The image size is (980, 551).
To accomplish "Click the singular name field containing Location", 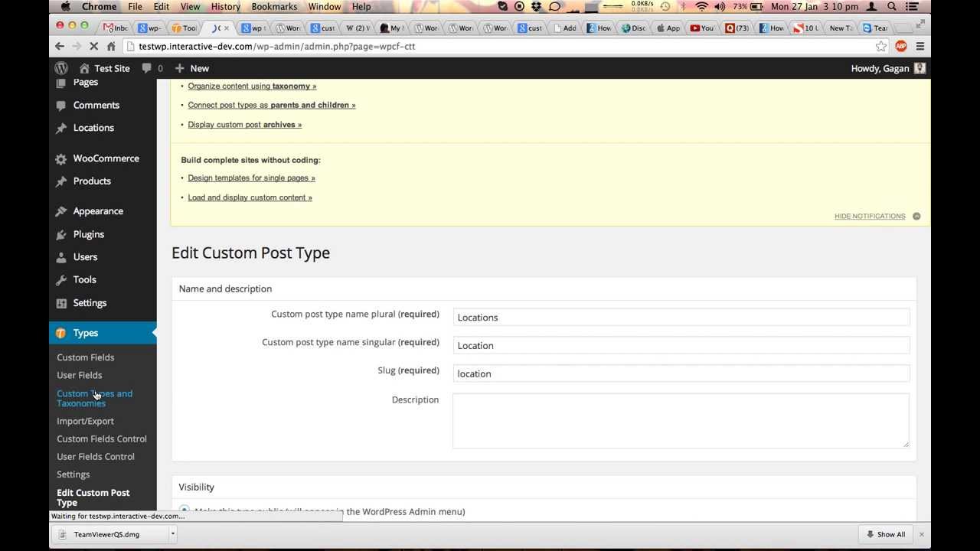I will (x=681, y=345).
